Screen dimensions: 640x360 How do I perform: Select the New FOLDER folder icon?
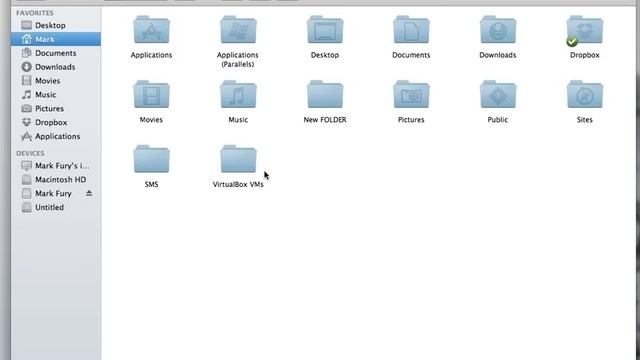pos(325,95)
